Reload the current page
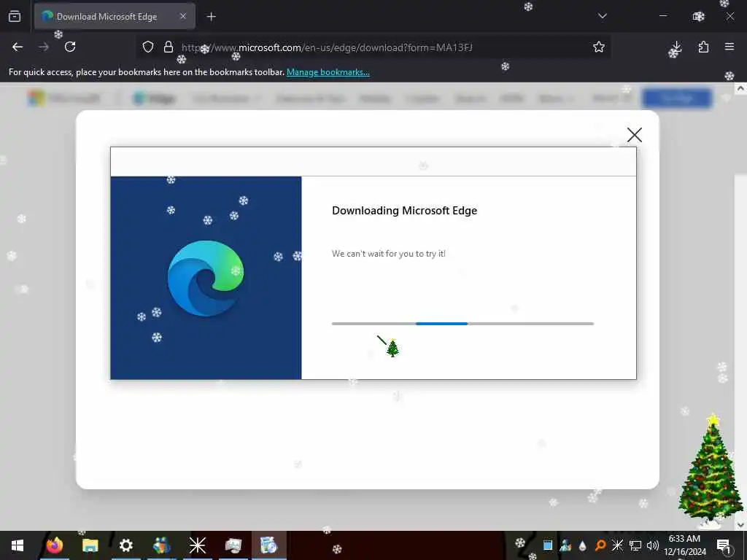The height and width of the screenshot is (560, 747). pyautogui.click(x=70, y=47)
